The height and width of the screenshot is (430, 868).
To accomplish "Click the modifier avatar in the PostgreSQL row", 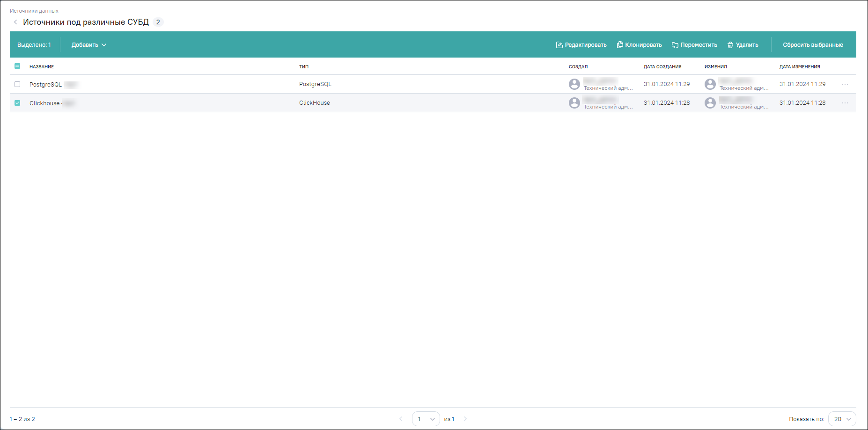I will 710,84.
